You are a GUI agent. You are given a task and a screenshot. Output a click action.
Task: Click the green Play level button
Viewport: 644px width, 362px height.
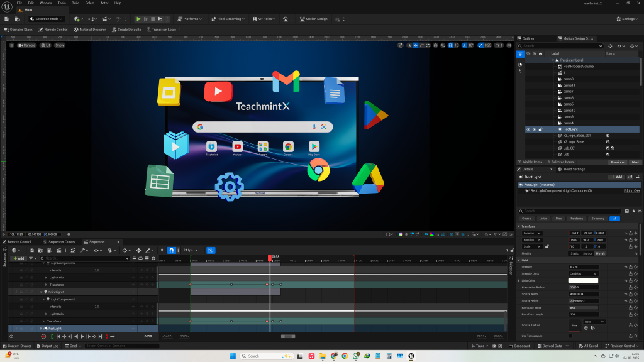pyautogui.click(x=138, y=19)
